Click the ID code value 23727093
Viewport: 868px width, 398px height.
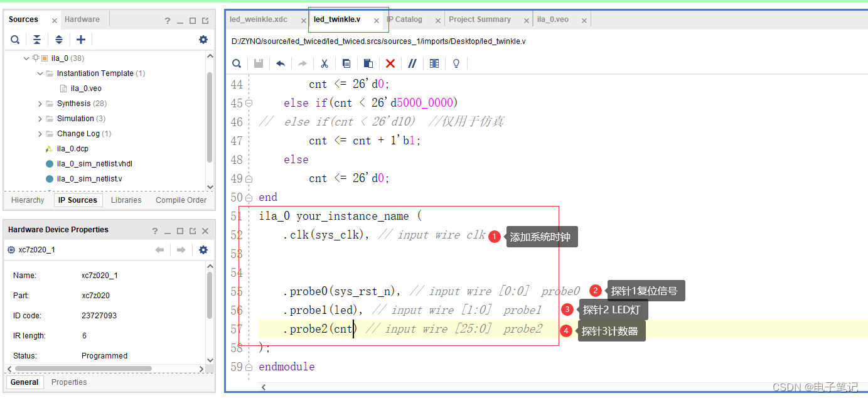99,316
